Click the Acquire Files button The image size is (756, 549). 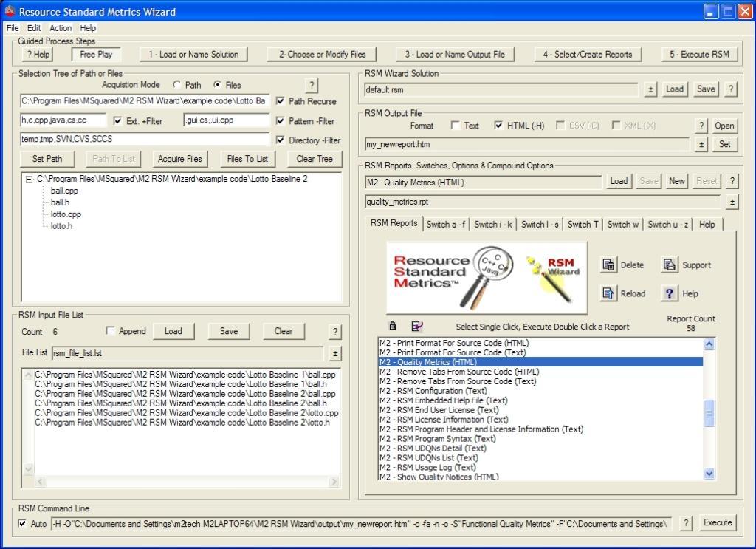179,158
